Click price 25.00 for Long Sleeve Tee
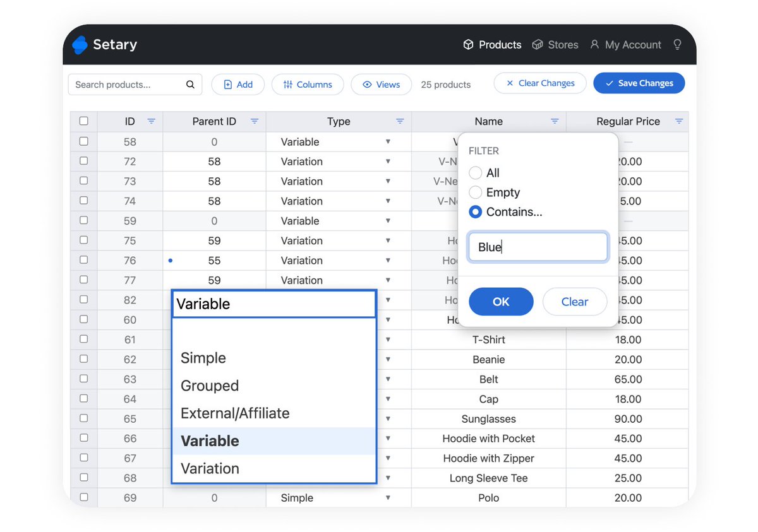Screen dimensions: 758x532 pyautogui.click(x=627, y=478)
